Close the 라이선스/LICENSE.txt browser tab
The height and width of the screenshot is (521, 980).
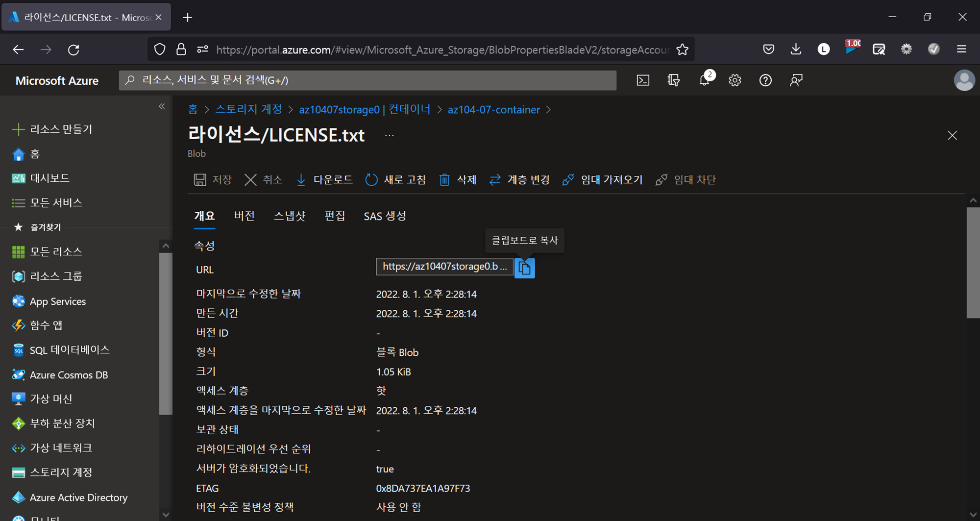[158, 17]
